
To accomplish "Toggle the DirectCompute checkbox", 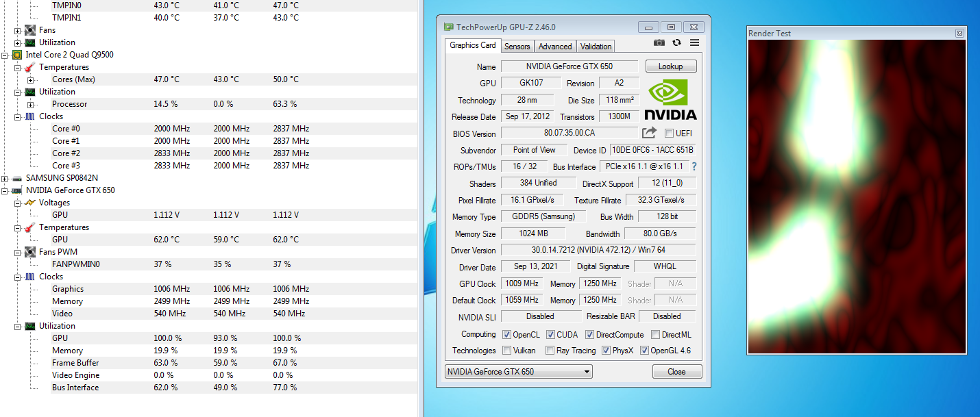I will click(589, 335).
